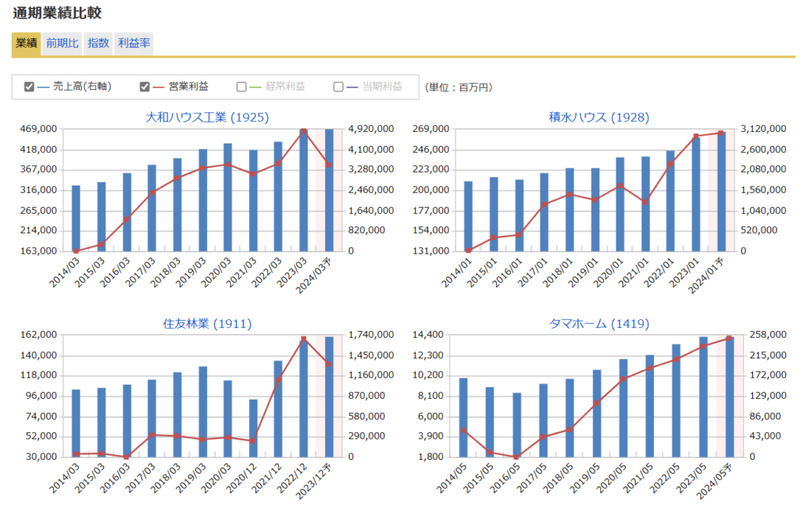Viewport: 800px width, 505px height.
Task: Click the 469,000 axis value in 大和ハウス工業 chart
Action: coord(39,129)
